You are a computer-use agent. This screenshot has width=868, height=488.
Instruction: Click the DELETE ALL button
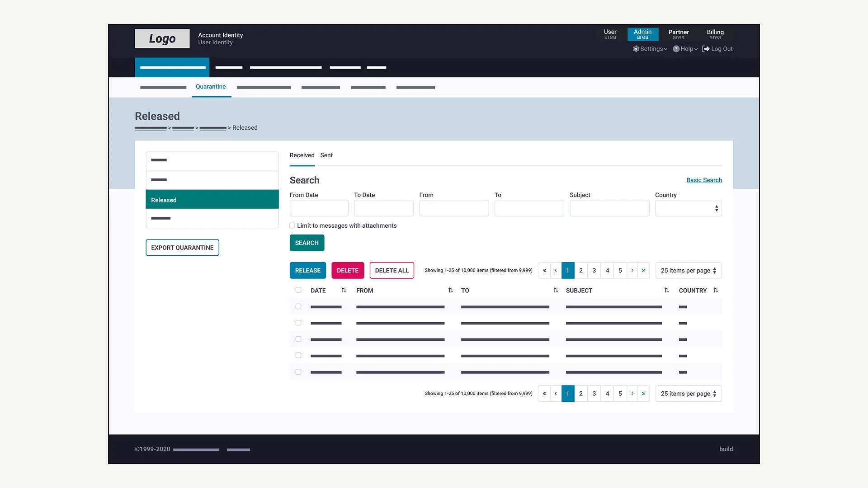392,270
